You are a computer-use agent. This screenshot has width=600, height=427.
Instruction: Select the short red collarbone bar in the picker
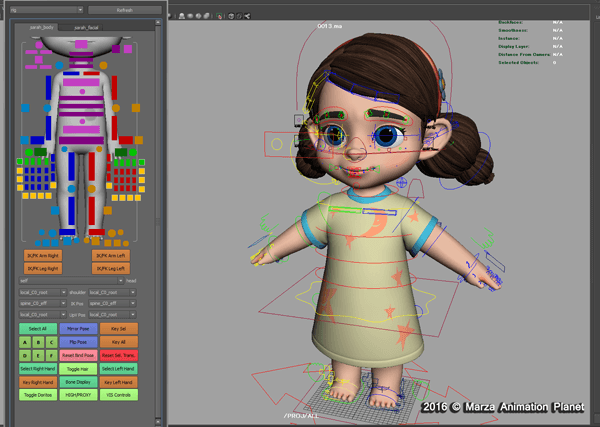(x=91, y=73)
